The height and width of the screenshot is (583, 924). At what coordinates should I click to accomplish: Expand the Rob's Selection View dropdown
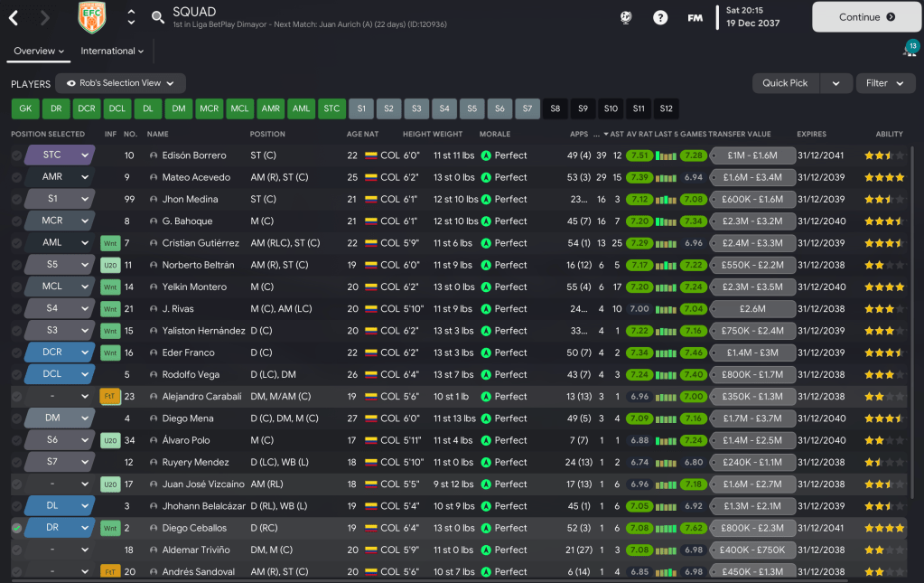(x=120, y=83)
